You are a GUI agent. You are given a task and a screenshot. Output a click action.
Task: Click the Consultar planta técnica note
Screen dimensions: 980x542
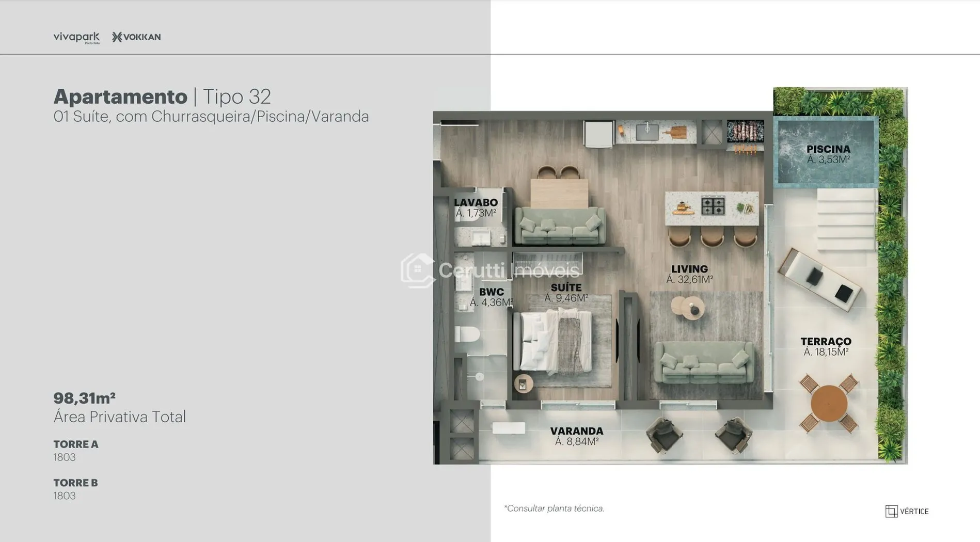click(554, 508)
